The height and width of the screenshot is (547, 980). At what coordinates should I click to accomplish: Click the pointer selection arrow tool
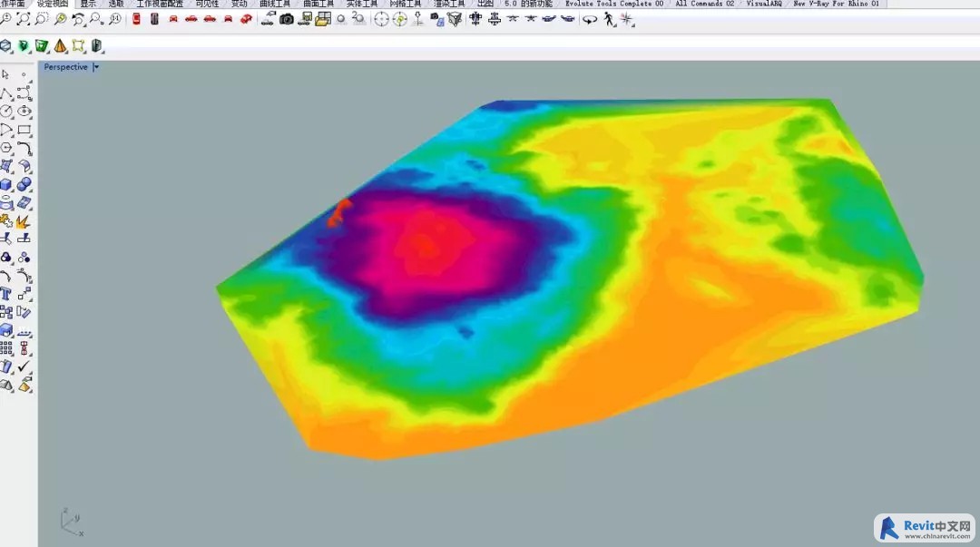(6, 74)
